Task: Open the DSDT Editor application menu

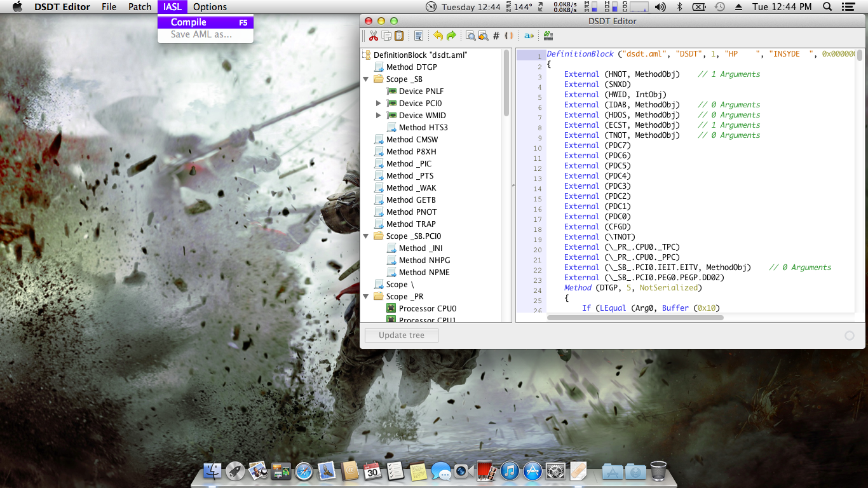Action: point(62,7)
